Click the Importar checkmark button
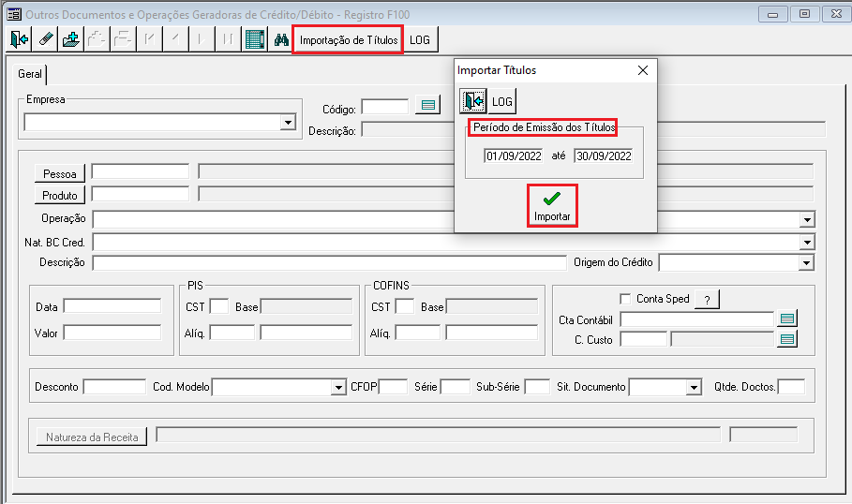Image resolution: width=852 pixels, height=504 pixels. (x=552, y=205)
